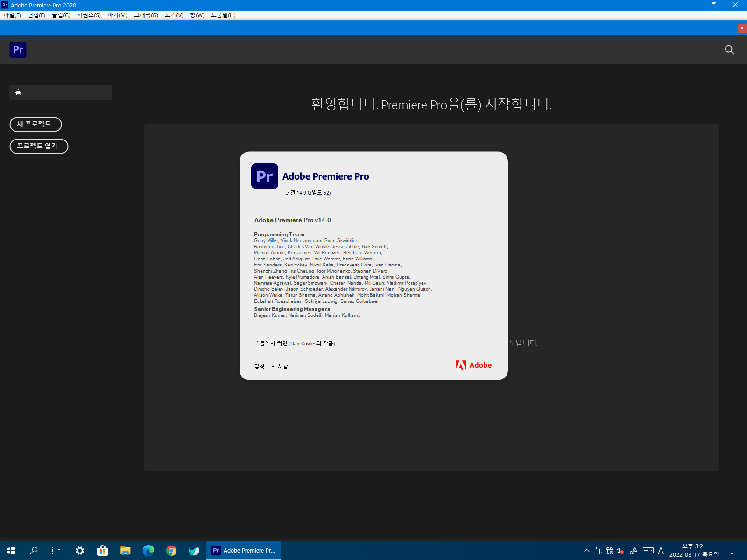Click the welcome heading 환영합니다
This screenshot has height=560, width=747.
(431, 104)
